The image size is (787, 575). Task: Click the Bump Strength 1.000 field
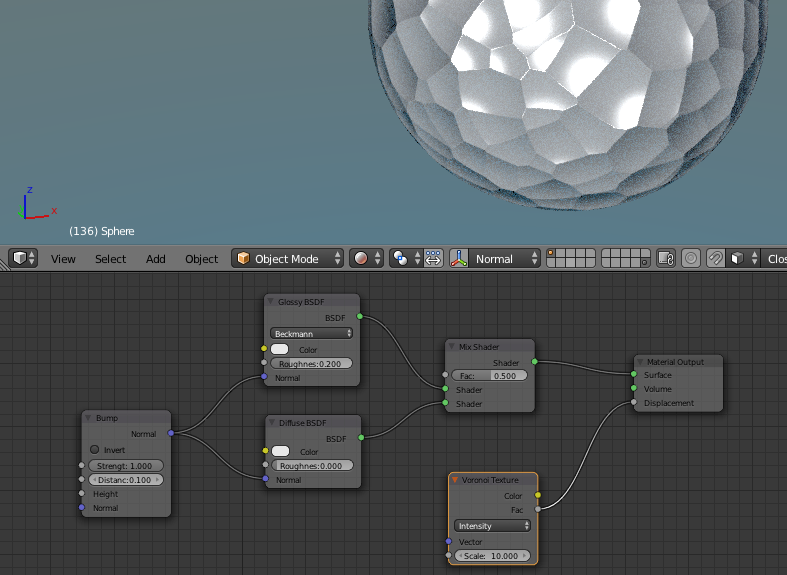(125, 466)
